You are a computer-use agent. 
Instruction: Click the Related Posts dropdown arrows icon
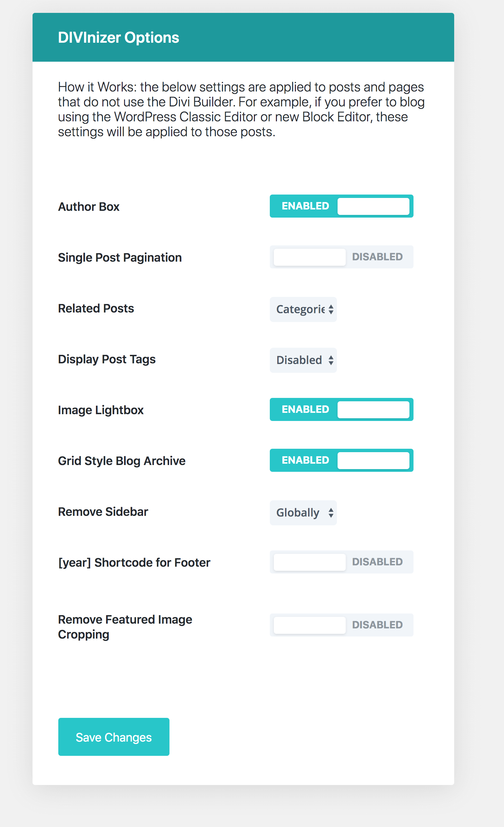pos(331,309)
